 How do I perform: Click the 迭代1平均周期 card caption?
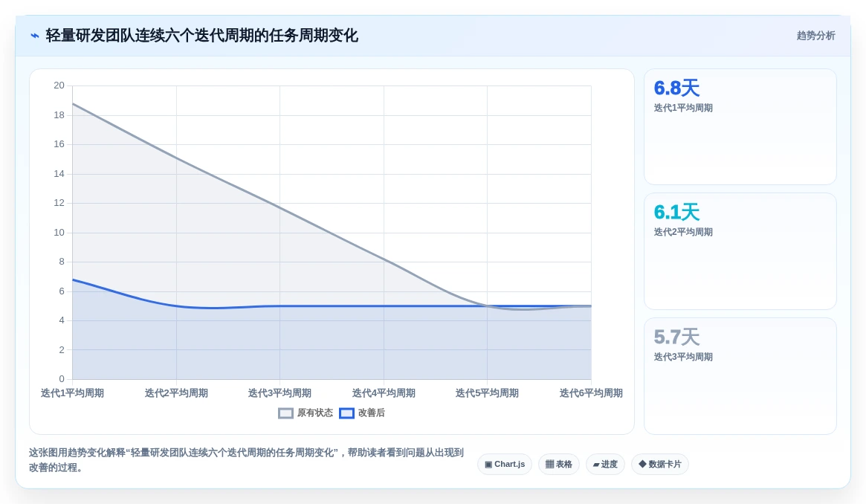click(683, 109)
